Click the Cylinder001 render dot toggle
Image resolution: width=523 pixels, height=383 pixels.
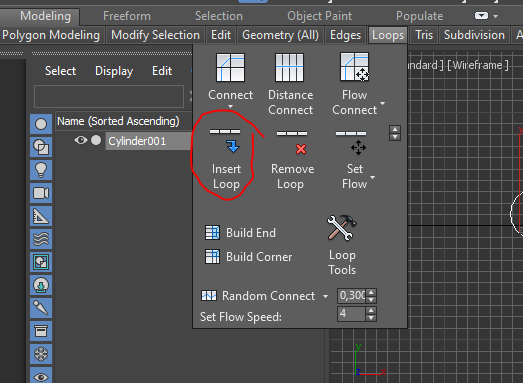coord(96,140)
